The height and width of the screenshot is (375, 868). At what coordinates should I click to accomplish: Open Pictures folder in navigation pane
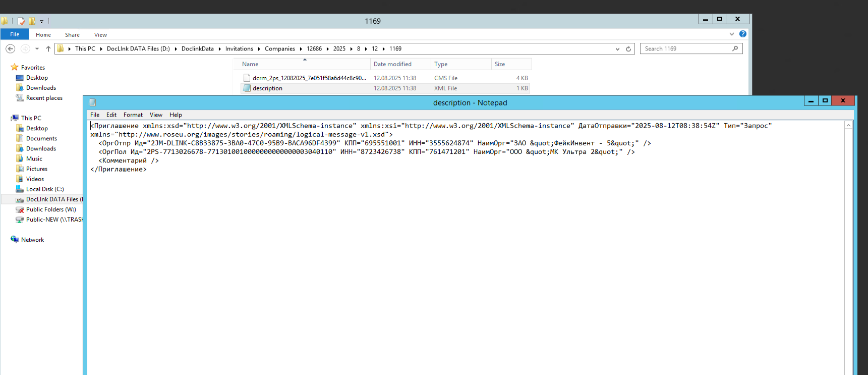(x=37, y=169)
